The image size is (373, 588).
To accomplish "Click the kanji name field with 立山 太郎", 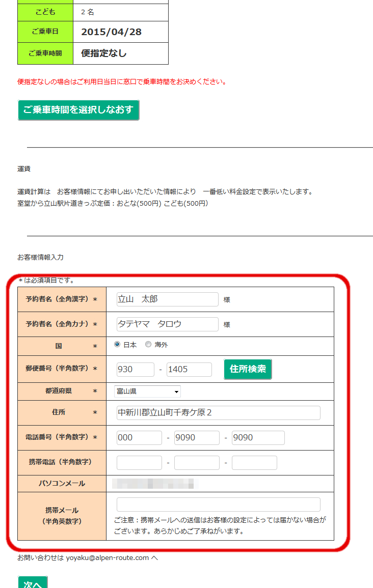I will (167, 299).
